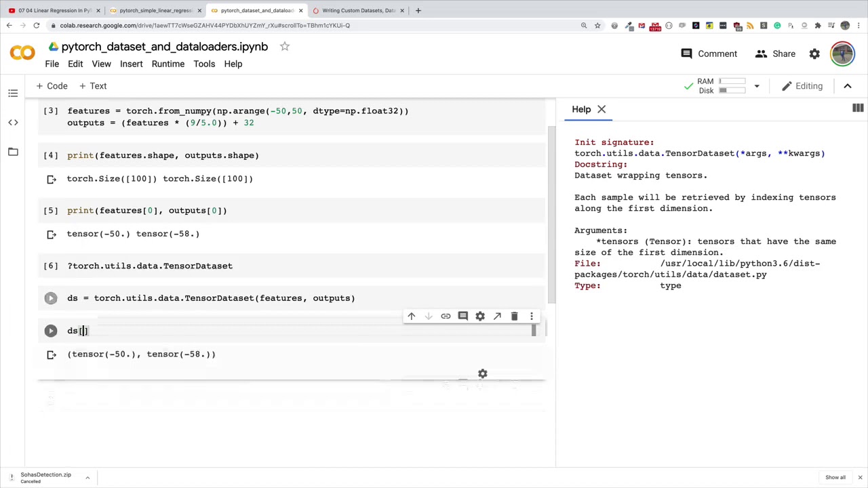868x488 pixels.
Task: Switch to pytorch_simple_linear_regression tab
Action: [155, 10]
